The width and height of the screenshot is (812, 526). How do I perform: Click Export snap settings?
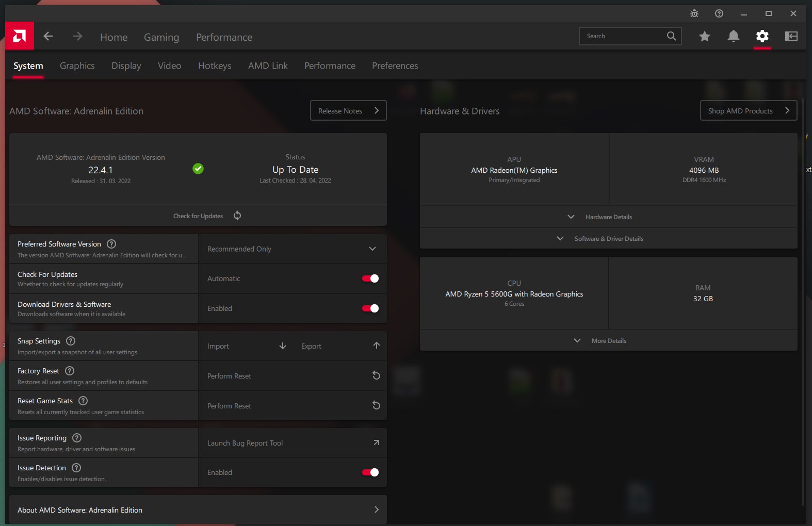[311, 346]
